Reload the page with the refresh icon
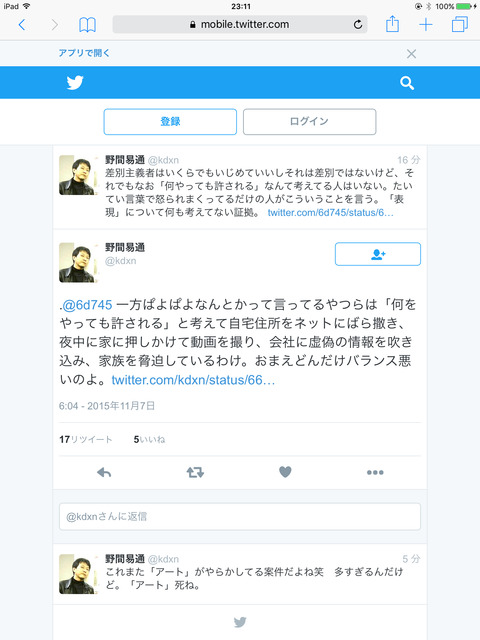Screen dimensions: 480x640 coord(358,24)
